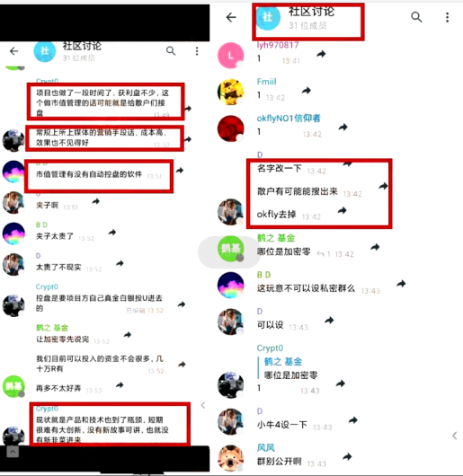Open the three-dot menu in right header
This screenshot has width=463, height=476.
447,17
